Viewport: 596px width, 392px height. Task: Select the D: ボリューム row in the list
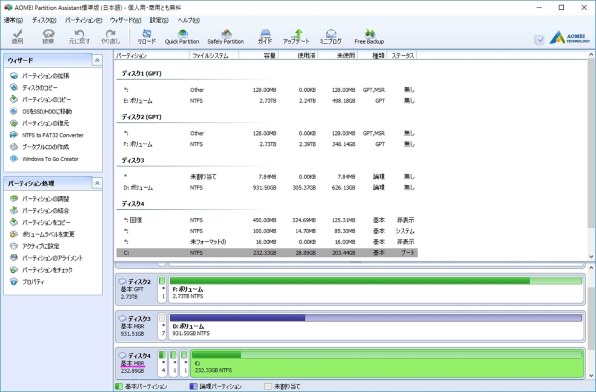point(267,187)
